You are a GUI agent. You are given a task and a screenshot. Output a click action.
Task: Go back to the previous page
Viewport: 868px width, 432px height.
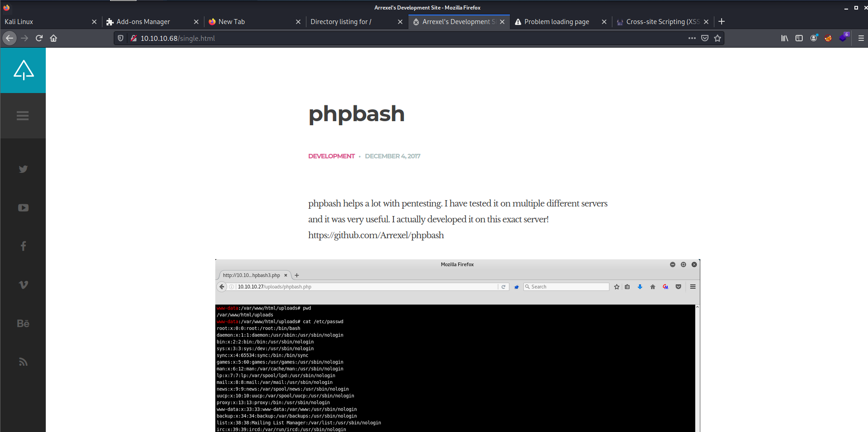pyautogui.click(x=10, y=38)
